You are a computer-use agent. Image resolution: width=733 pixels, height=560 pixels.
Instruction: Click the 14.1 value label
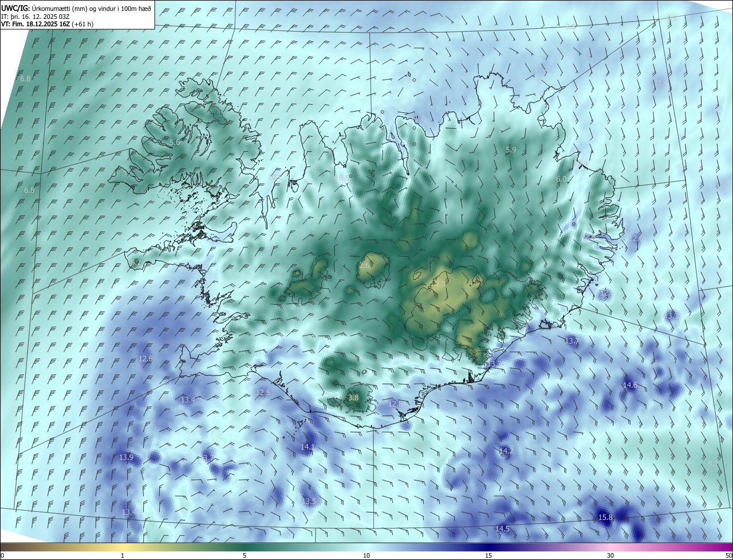tap(308, 447)
